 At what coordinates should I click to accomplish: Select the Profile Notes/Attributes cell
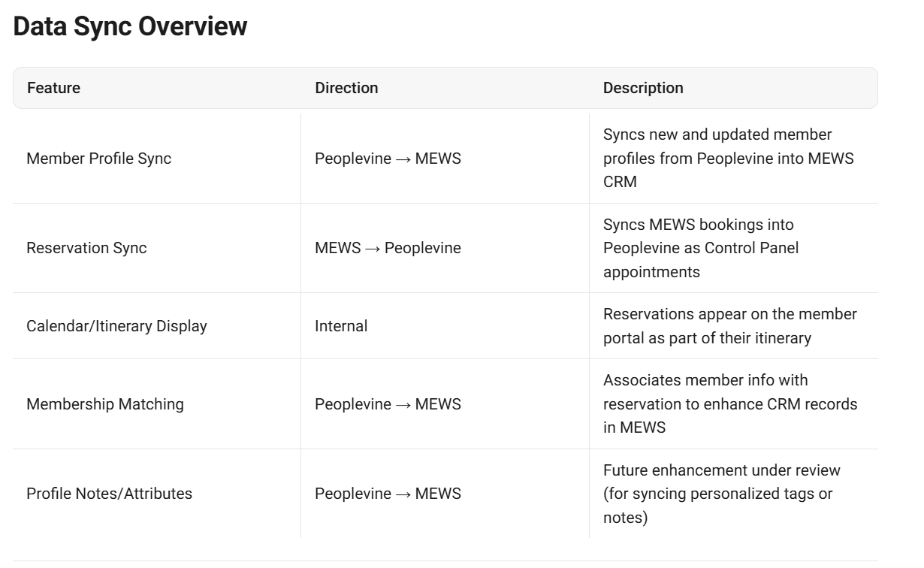click(x=109, y=494)
